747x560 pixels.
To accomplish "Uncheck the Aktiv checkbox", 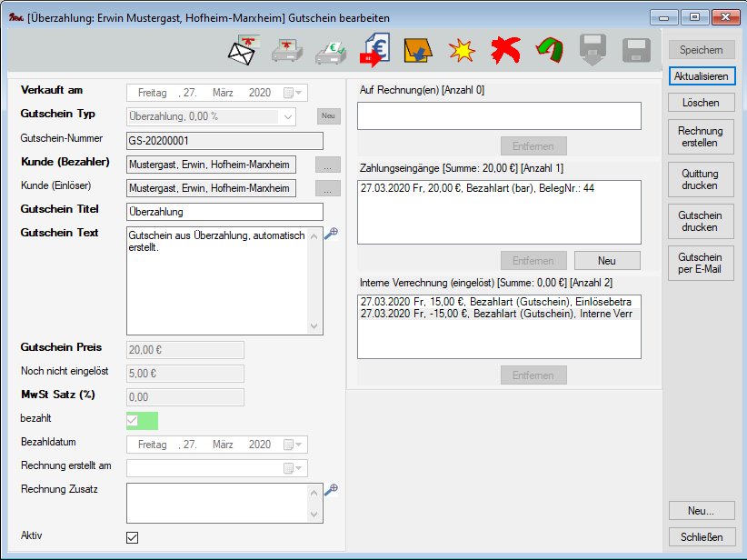I will tap(133, 537).
